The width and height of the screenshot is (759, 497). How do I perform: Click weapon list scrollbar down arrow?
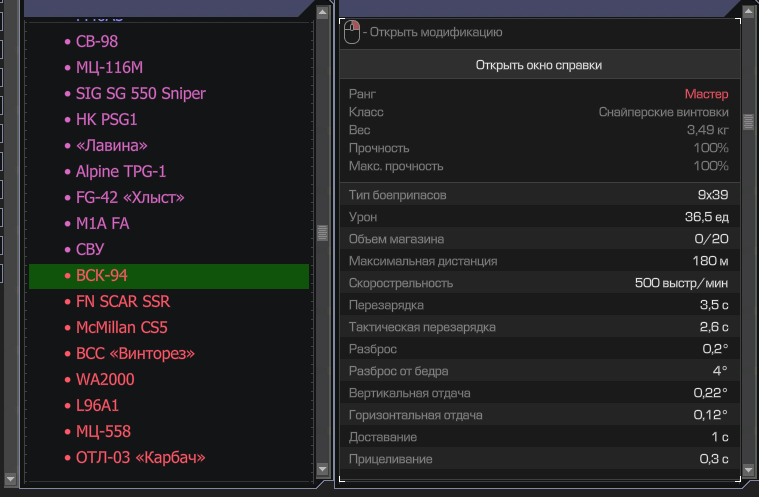click(x=322, y=468)
